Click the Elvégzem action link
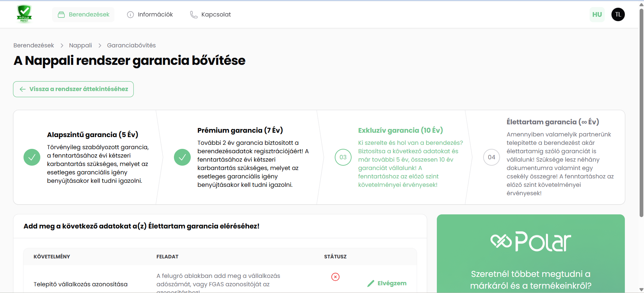Screen dimensions: 644x293 point(387,283)
